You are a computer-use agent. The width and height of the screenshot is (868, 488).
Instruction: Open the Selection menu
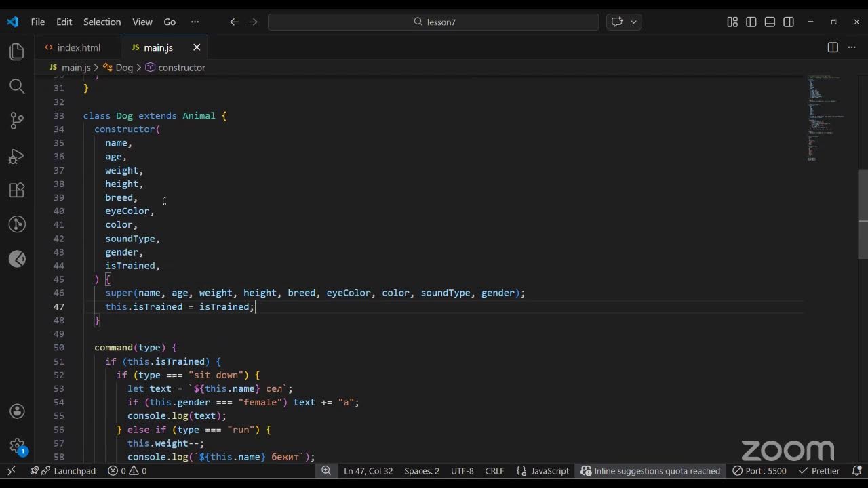[x=102, y=22]
